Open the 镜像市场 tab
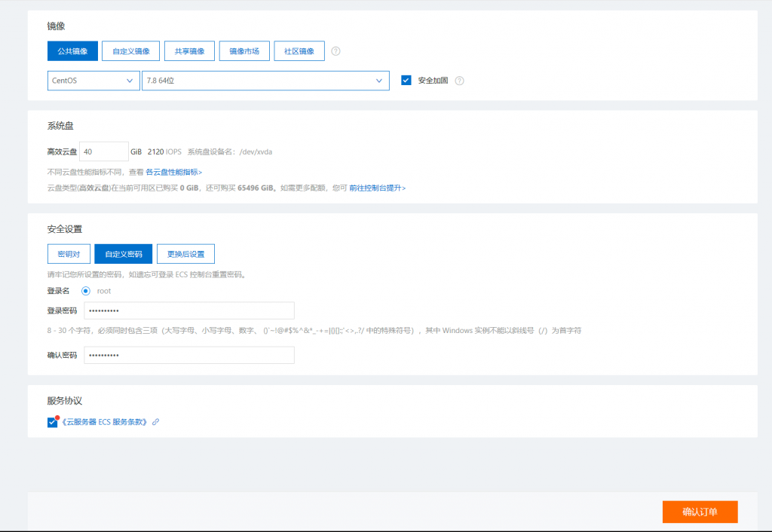 click(244, 51)
